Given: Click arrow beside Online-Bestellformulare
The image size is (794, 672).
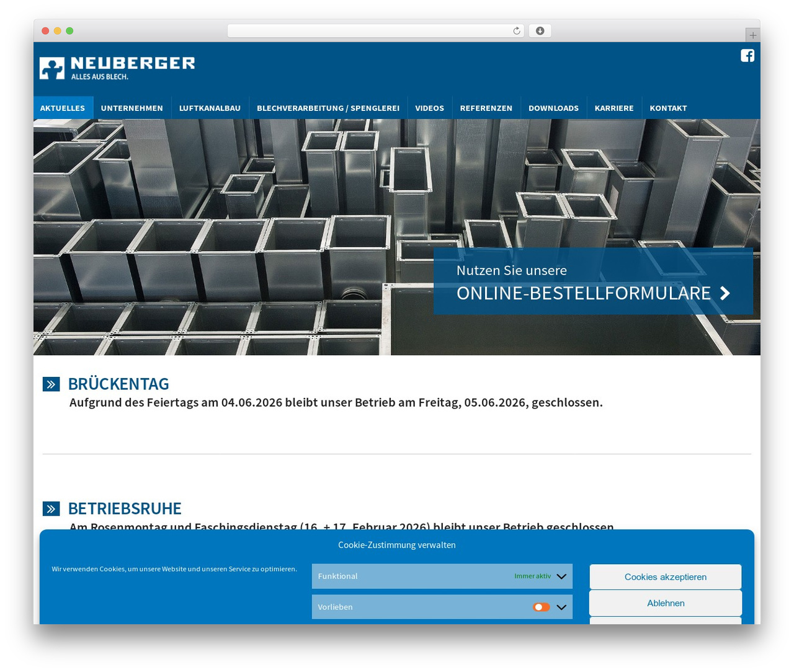Looking at the screenshot, I should 725,293.
